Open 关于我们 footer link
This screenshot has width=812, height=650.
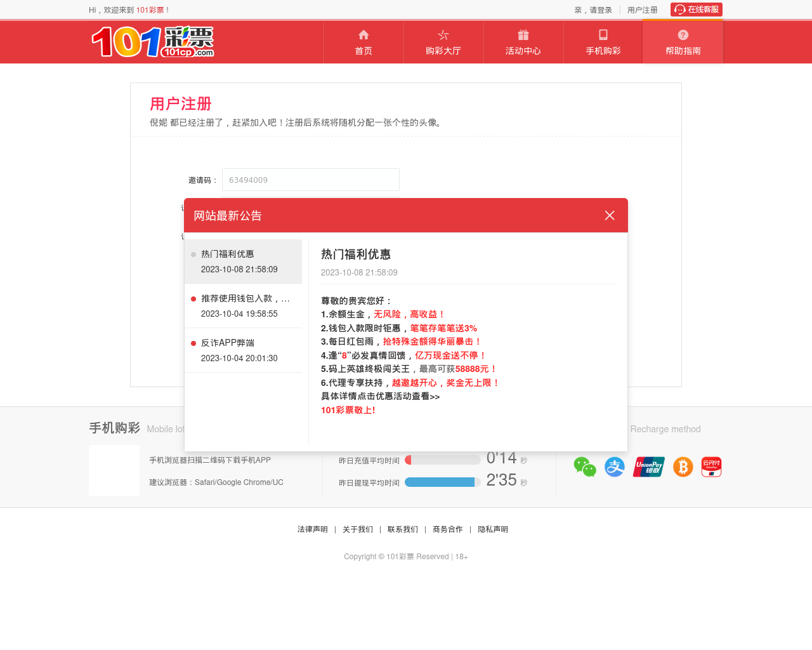coord(358,529)
